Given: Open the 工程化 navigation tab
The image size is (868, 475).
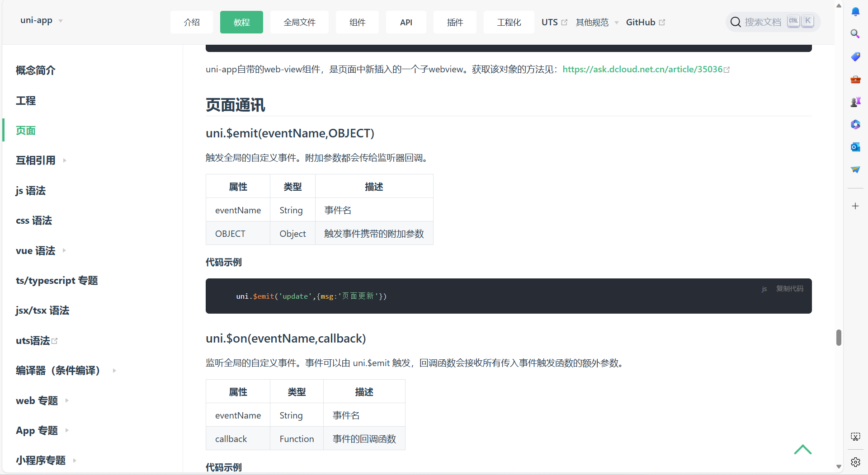Looking at the screenshot, I should pos(509,22).
